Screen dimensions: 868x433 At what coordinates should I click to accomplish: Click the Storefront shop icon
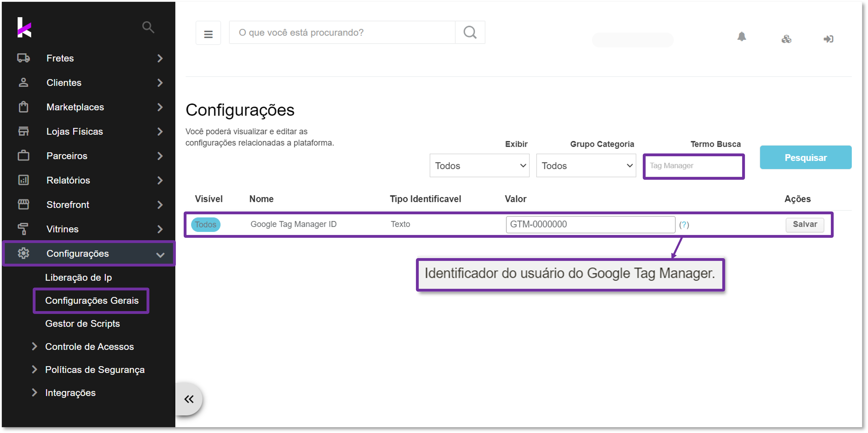(x=24, y=204)
